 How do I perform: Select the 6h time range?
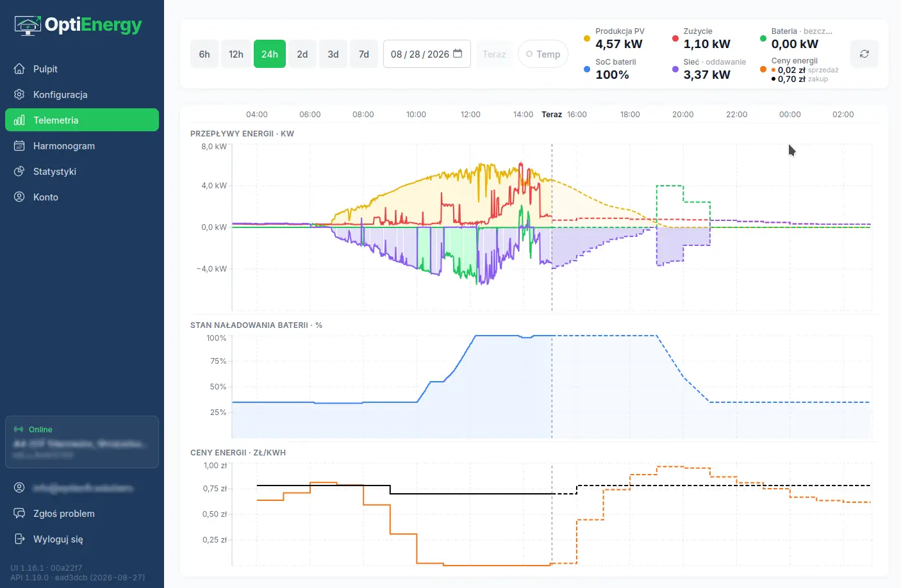[x=204, y=54]
